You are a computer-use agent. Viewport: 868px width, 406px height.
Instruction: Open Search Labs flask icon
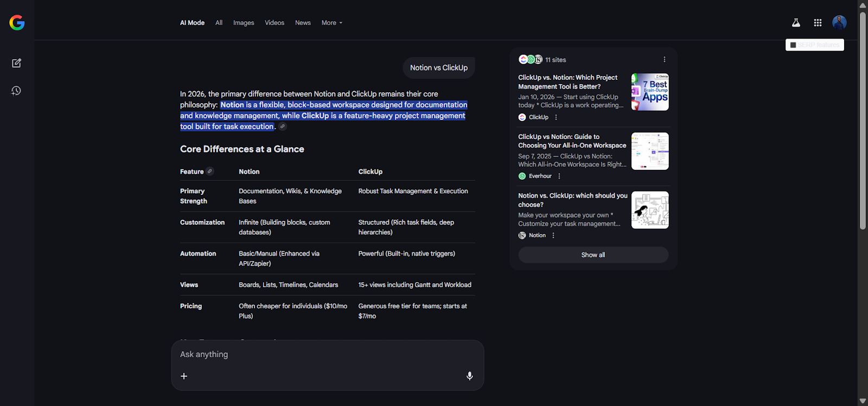point(796,23)
